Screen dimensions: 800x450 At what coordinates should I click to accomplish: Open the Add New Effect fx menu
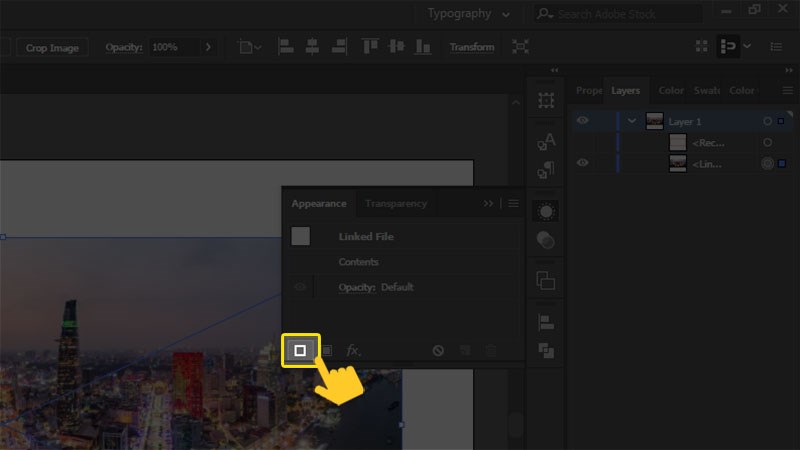[x=353, y=350]
